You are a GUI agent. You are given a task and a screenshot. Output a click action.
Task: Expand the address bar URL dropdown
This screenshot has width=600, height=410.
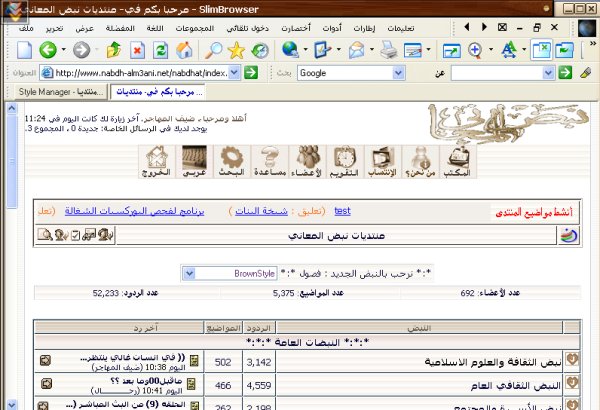tap(234, 73)
